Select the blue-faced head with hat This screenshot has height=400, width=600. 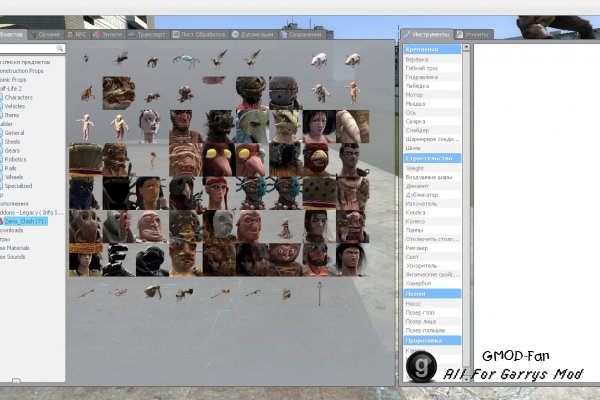(x=86, y=193)
